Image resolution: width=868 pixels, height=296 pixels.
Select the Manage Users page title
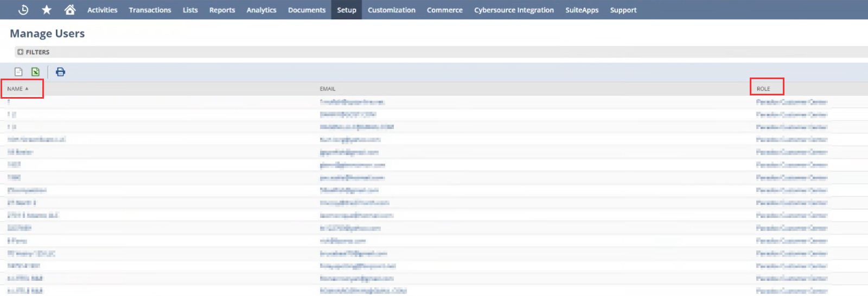(x=47, y=34)
